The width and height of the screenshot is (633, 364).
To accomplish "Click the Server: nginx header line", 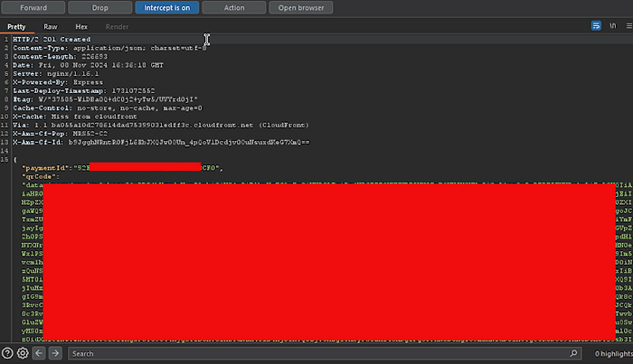I will 56,74.
